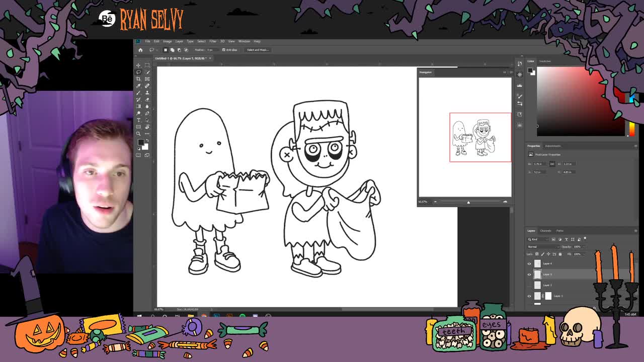Viewport: 644px width, 362px height.
Task: Switch to the Channels tab
Action: pyautogui.click(x=545, y=231)
